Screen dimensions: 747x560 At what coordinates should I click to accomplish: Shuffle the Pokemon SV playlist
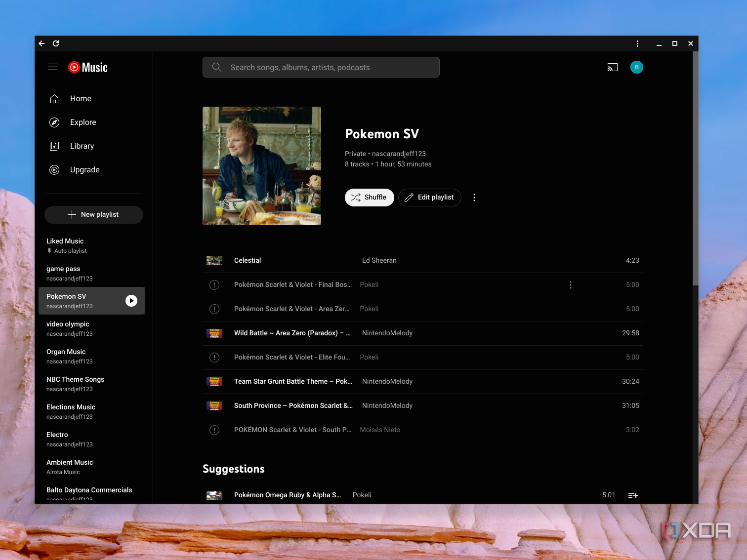coord(370,198)
